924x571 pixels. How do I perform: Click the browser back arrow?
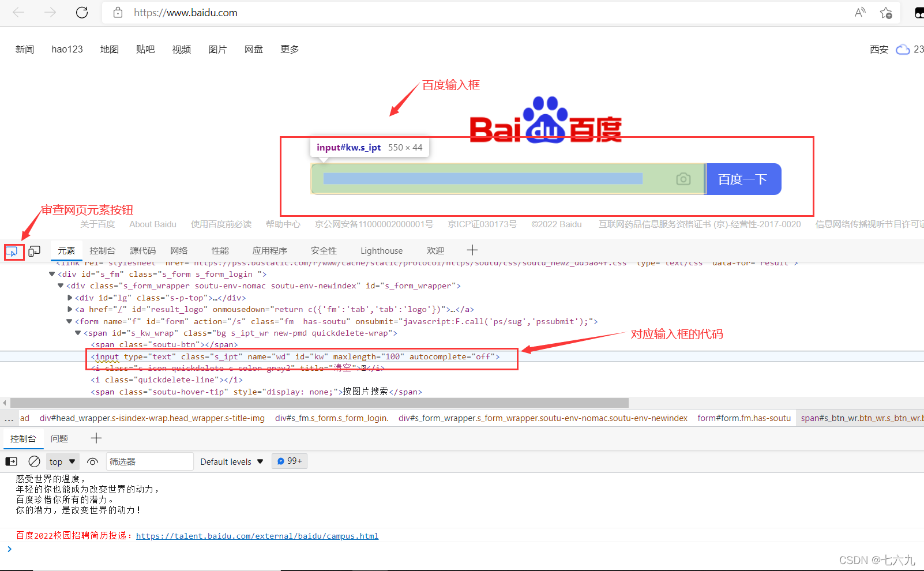coord(18,12)
